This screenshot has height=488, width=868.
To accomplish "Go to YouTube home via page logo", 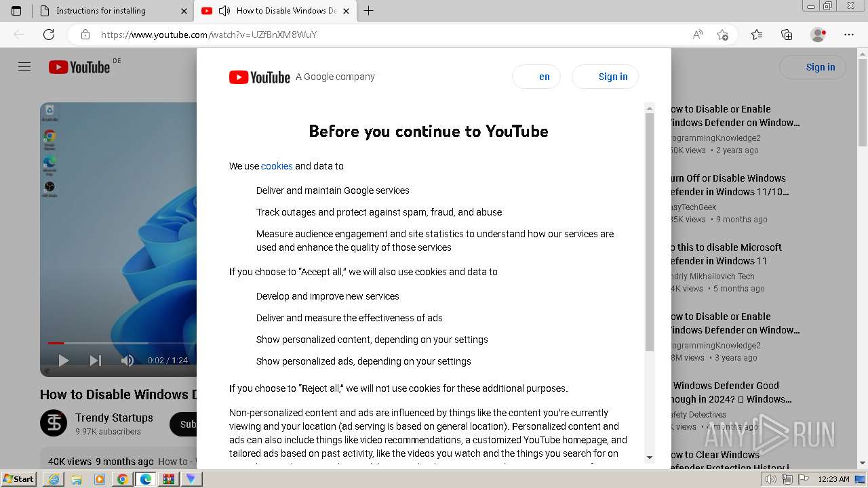I will pyautogui.click(x=79, y=67).
